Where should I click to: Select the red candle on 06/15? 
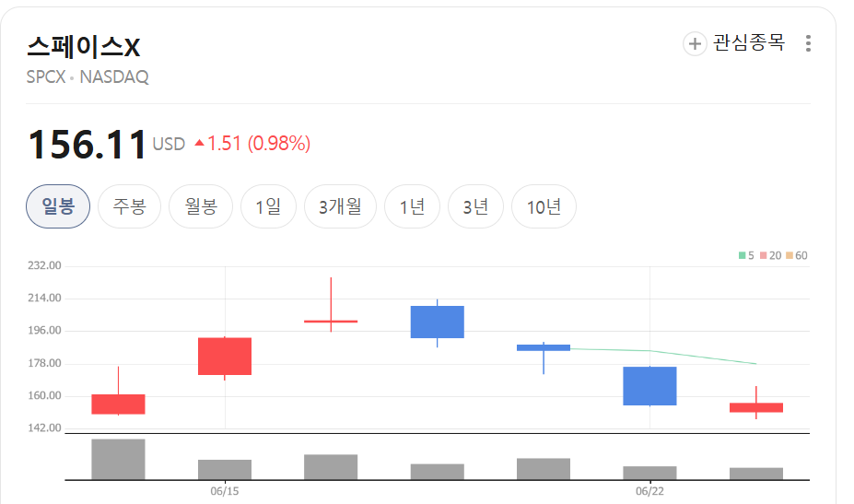(x=225, y=357)
